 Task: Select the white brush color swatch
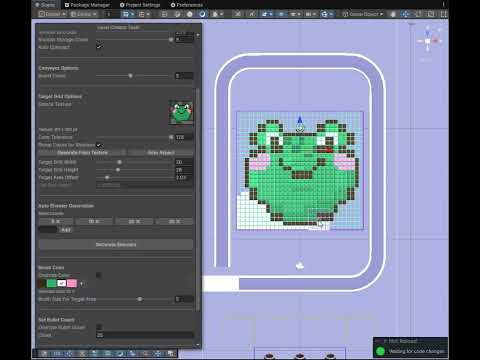[x=62, y=283]
